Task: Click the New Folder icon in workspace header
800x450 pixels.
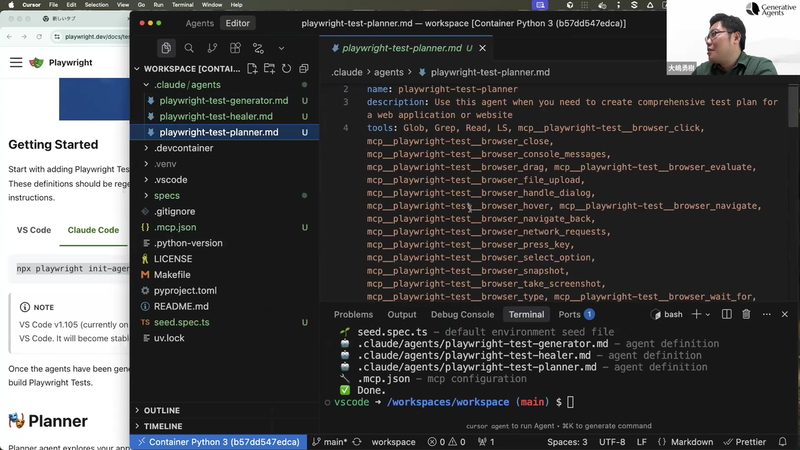Action: point(269,68)
